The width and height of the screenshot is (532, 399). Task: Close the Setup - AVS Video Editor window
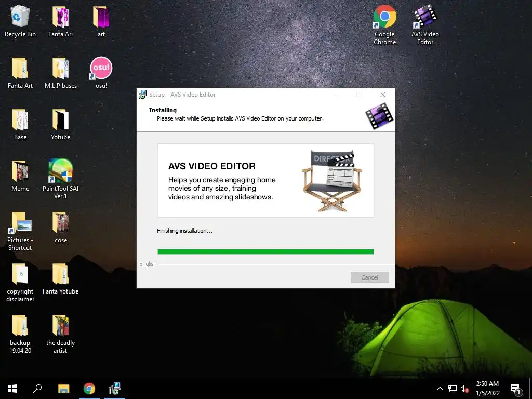click(383, 95)
